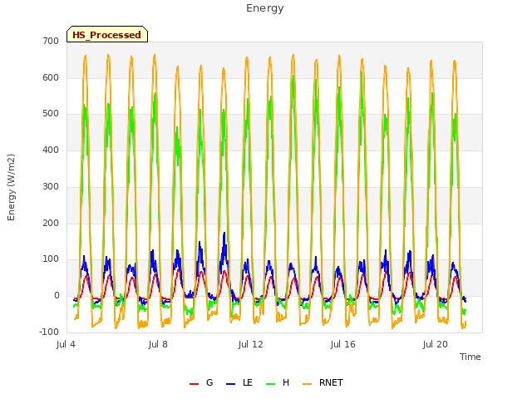
Task: Click the Energy (W/m2) axis label
Action: point(11,187)
